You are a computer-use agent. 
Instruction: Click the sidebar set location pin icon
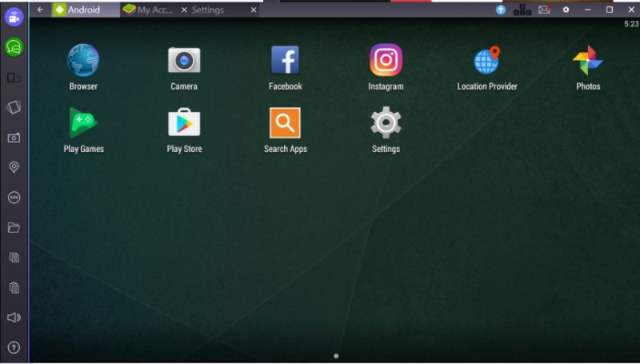pos(14,167)
